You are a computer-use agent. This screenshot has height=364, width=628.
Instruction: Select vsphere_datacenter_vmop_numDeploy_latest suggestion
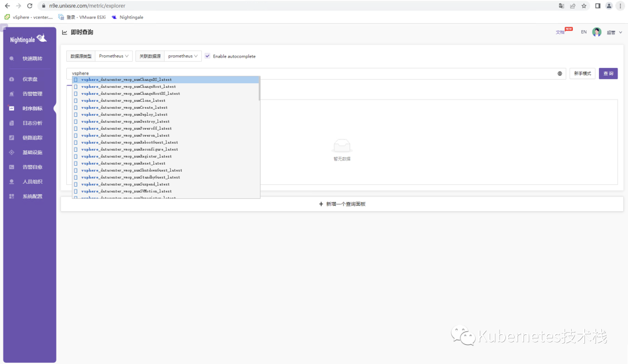(x=165, y=115)
